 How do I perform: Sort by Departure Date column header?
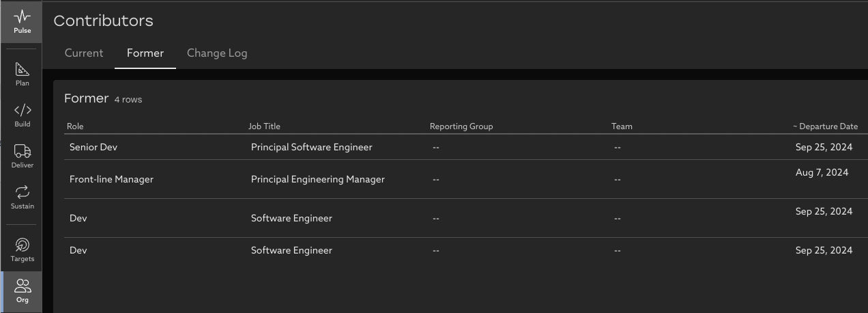click(x=828, y=126)
